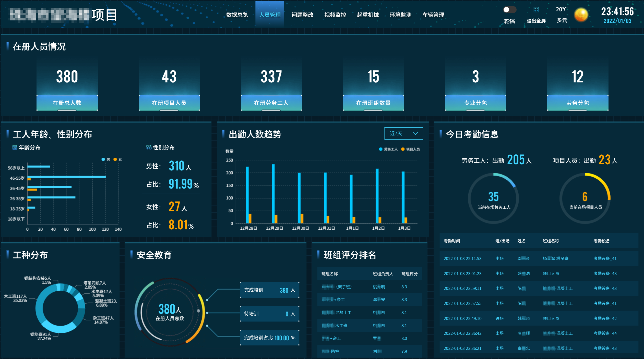Expand the 近7天 time range dropdown
This screenshot has width=644, height=359.
404,133
